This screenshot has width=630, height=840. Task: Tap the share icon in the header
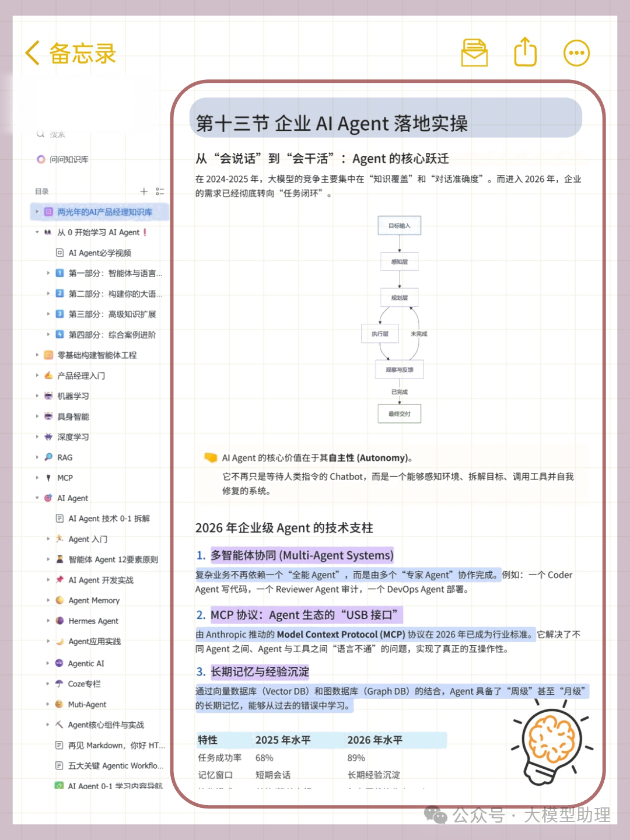pyautogui.click(x=525, y=52)
